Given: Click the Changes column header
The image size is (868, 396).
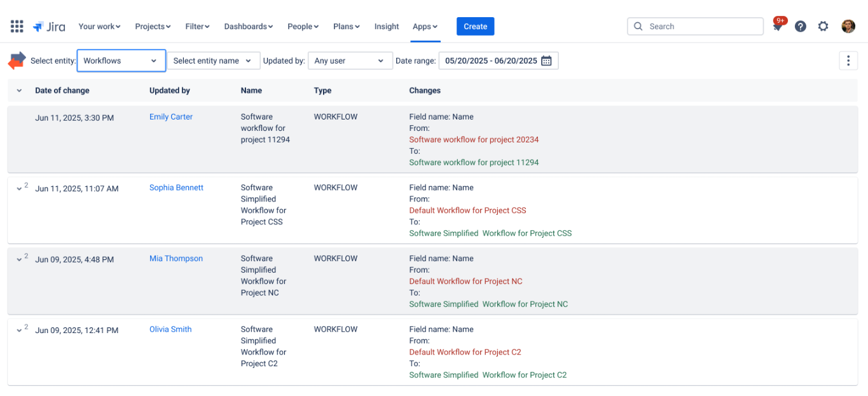Looking at the screenshot, I should click(425, 90).
